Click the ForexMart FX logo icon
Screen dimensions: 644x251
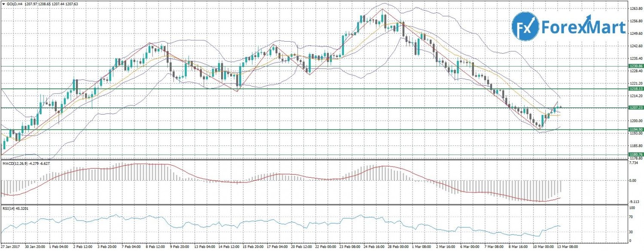point(526,26)
